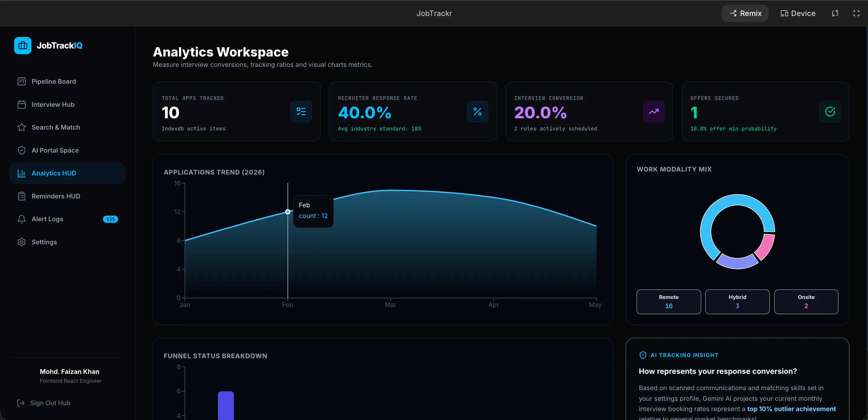Viewport: 868px width, 420px height.
Task: Click 'Avg industry standard: 18%' text
Action: click(x=379, y=129)
